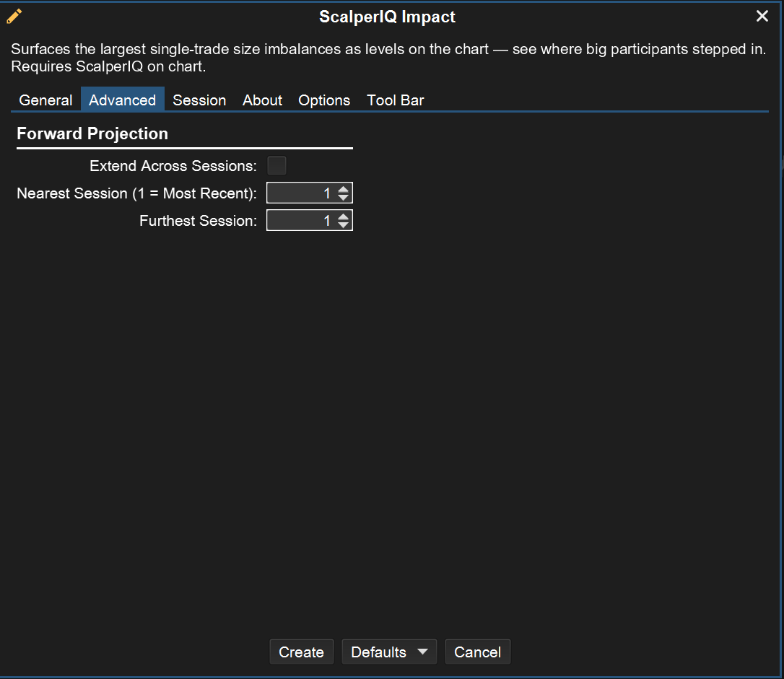Decrease Furthest Session with down arrow

click(343, 225)
